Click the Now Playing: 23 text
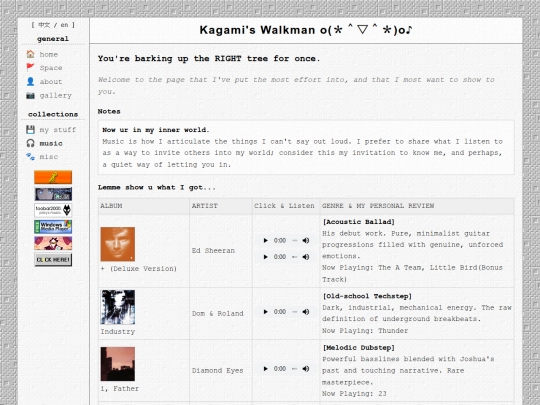The height and width of the screenshot is (405, 540). 354,394
